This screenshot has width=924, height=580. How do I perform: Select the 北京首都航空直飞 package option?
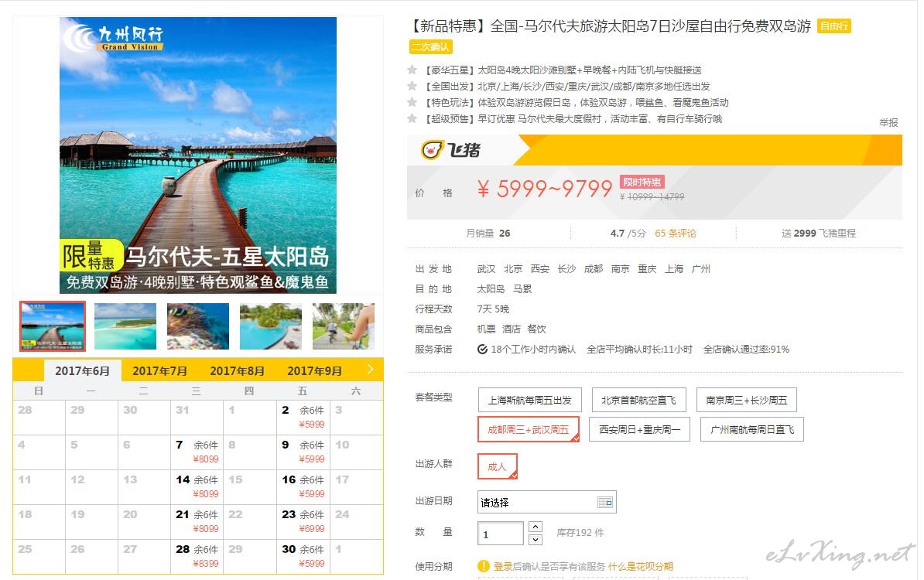pyautogui.click(x=638, y=400)
